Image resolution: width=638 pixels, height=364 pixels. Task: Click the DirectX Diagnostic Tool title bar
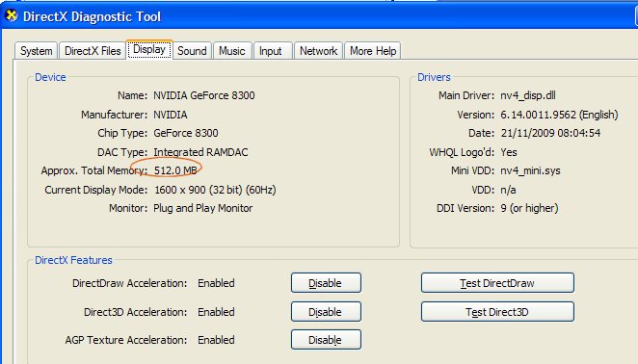pyautogui.click(x=319, y=16)
